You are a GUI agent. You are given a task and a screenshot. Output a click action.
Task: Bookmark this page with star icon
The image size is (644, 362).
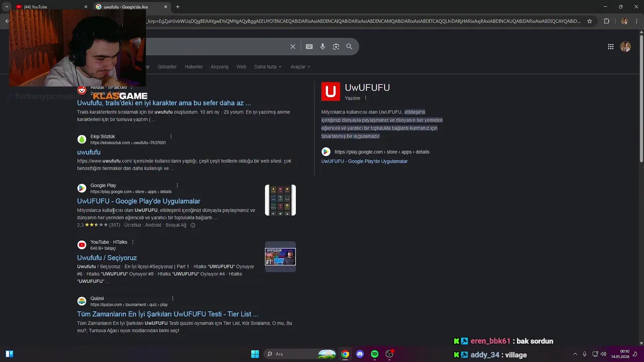[590, 21]
